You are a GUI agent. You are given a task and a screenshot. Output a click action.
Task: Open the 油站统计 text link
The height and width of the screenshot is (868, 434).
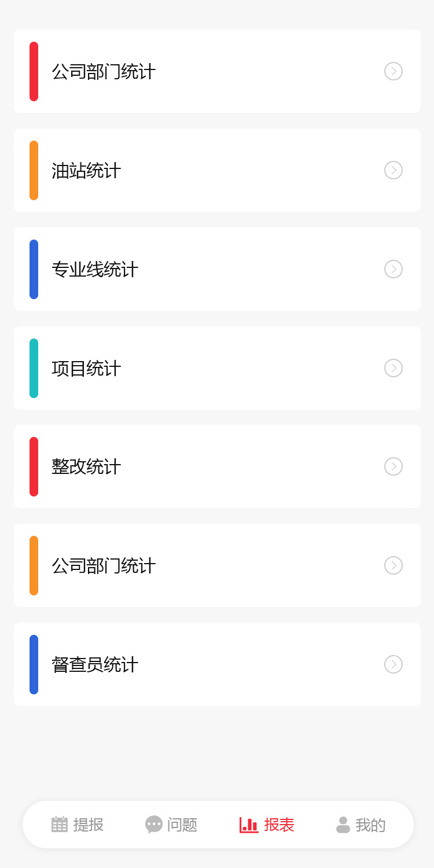pos(86,171)
